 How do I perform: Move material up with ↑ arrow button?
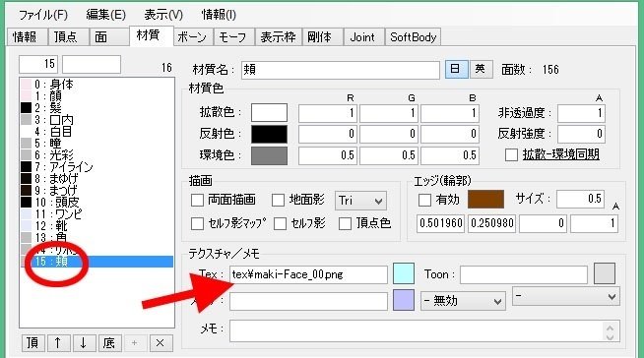58,343
